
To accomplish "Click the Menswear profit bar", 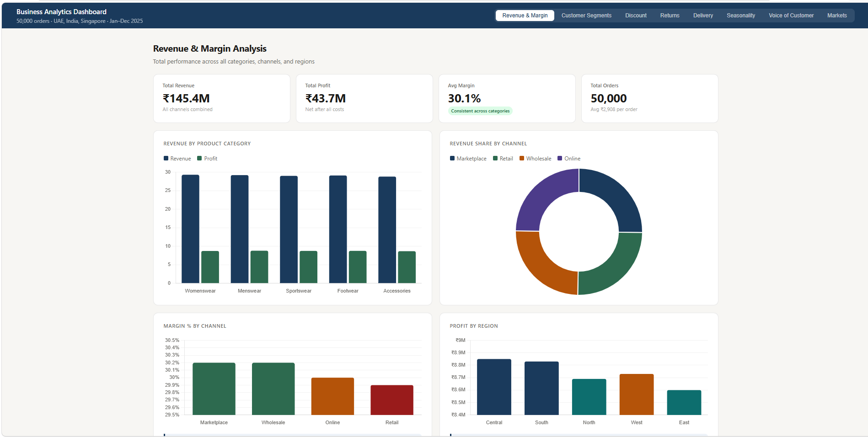I will point(259,267).
